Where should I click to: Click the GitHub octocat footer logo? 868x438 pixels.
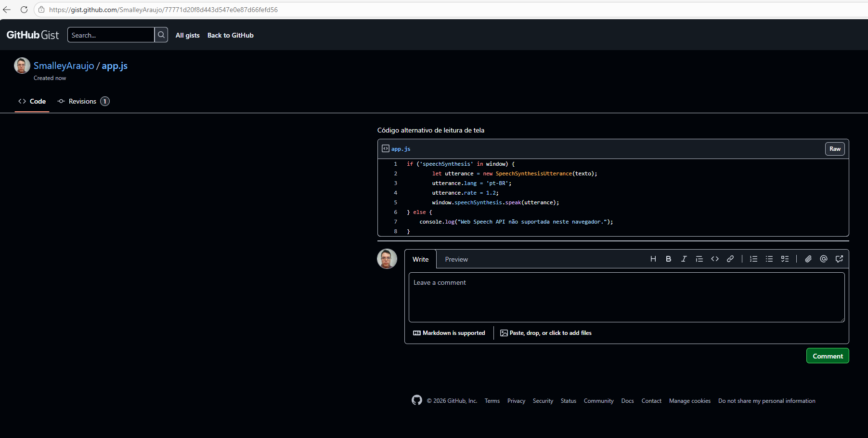[417, 400]
